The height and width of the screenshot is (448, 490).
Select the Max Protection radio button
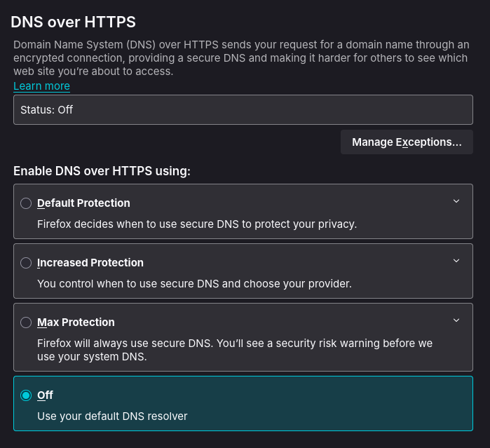pyautogui.click(x=26, y=323)
